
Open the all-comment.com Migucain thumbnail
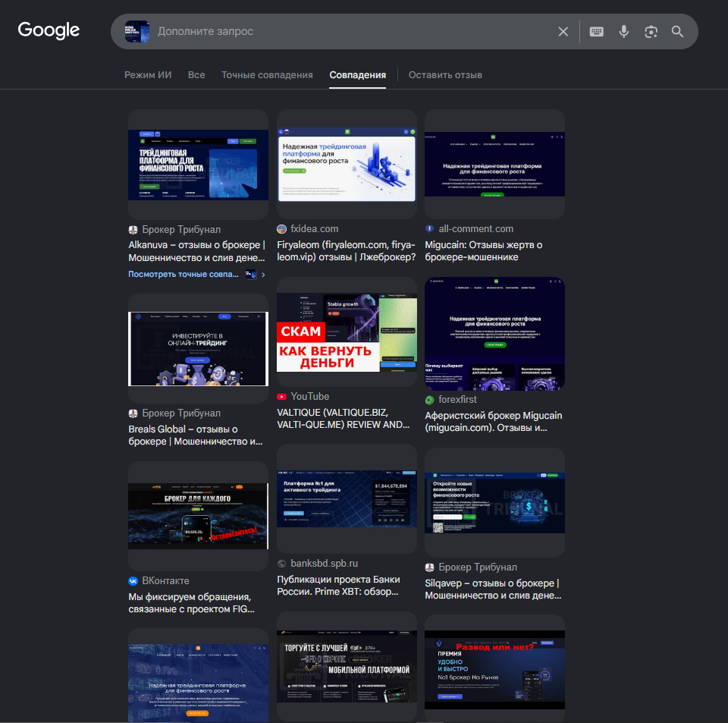pyautogui.click(x=495, y=164)
